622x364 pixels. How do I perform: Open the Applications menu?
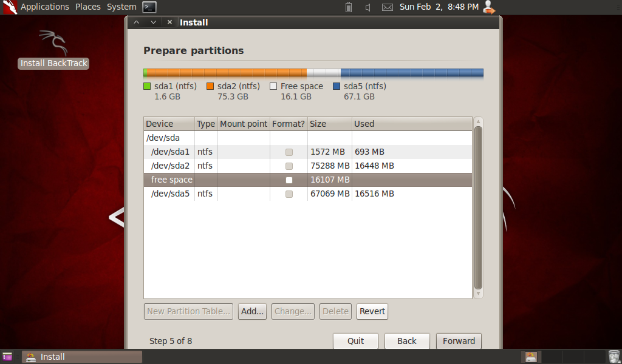45,7
